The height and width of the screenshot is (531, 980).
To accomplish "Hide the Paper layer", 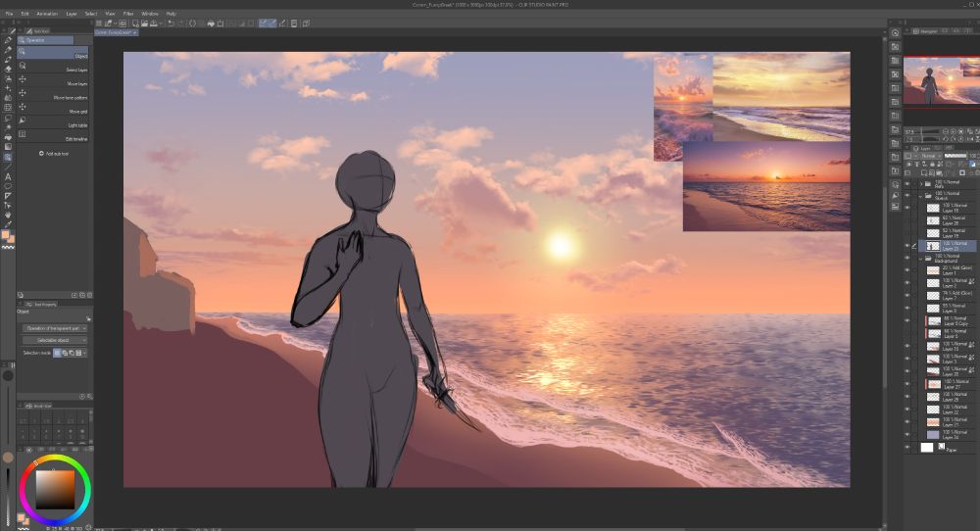I will [x=907, y=448].
